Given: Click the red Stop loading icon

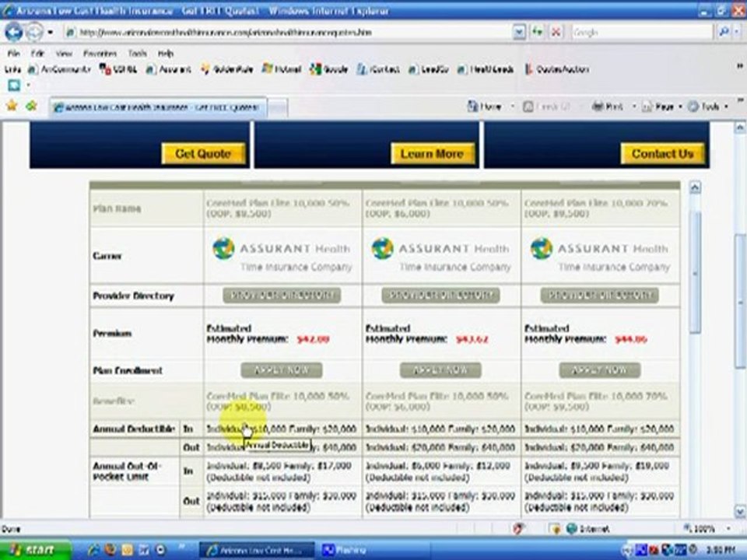Looking at the screenshot, I should [x=556, y=33].
